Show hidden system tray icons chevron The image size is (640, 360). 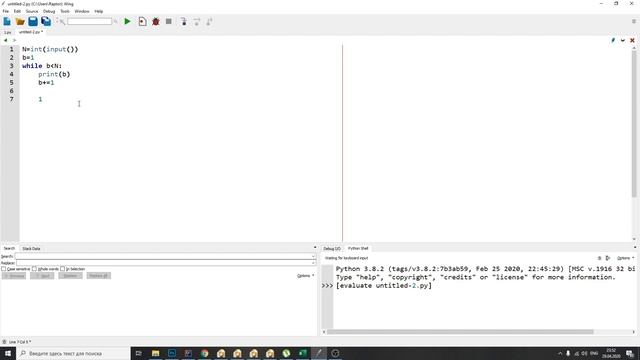[560, 353]
